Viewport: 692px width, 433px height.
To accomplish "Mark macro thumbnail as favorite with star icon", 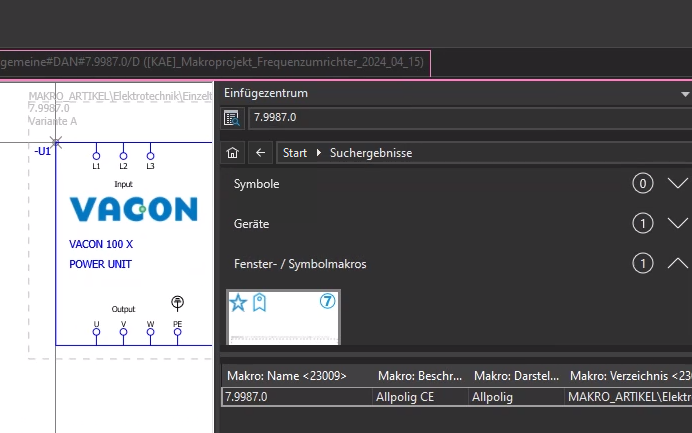I will 238,303.
